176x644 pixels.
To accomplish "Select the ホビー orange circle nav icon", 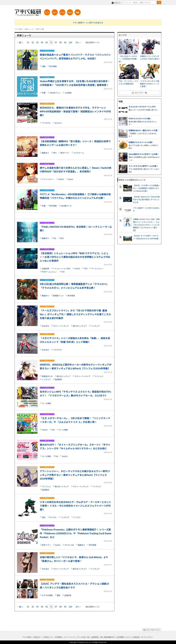I will pos(55,12).
